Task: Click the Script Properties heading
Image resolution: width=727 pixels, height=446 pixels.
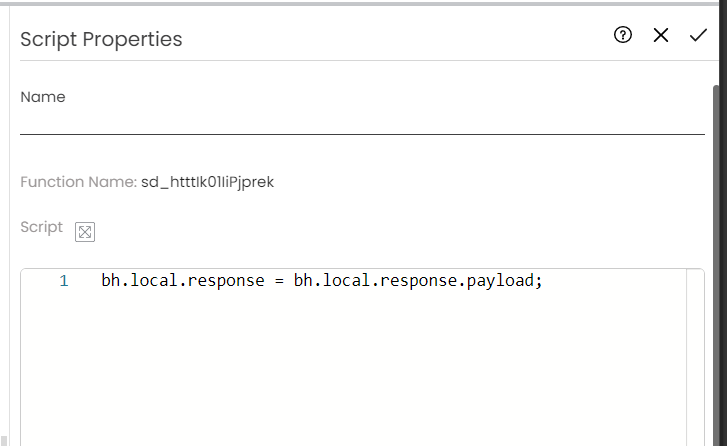Action: click(101, 39)
